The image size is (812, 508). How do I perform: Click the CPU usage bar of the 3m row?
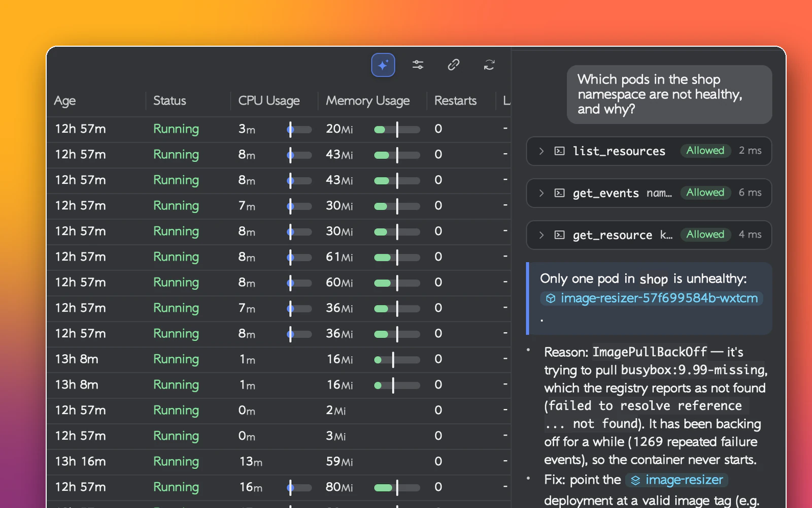point(299,130)
